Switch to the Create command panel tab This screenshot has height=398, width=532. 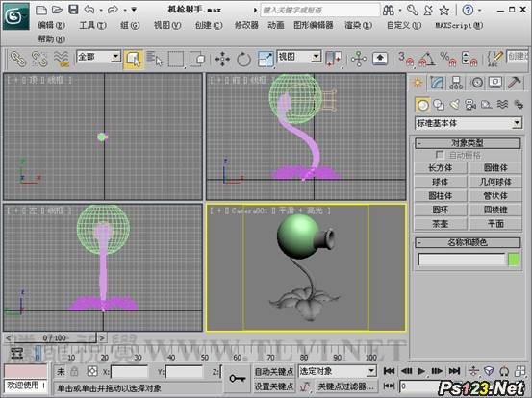[x=418, y=83]
